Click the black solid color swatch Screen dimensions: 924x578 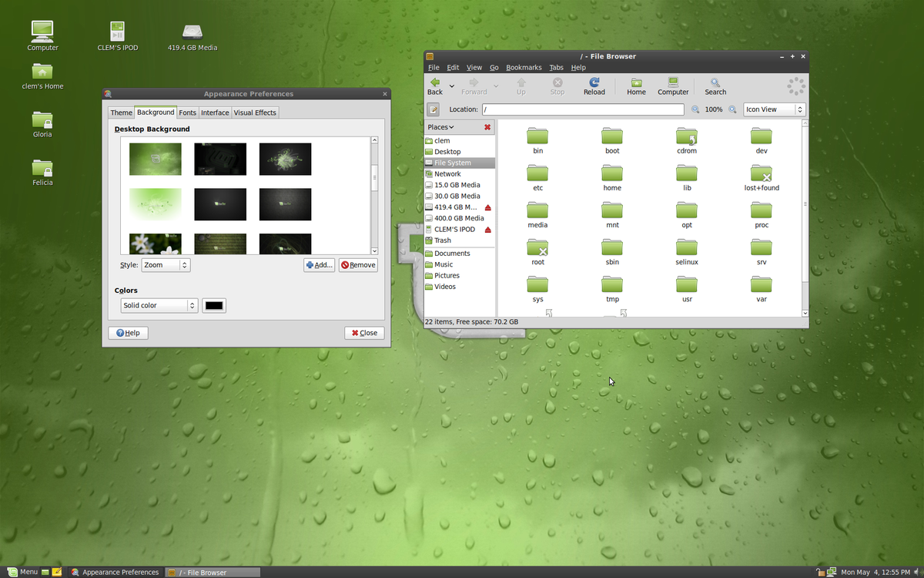click(x=213, y=305)
